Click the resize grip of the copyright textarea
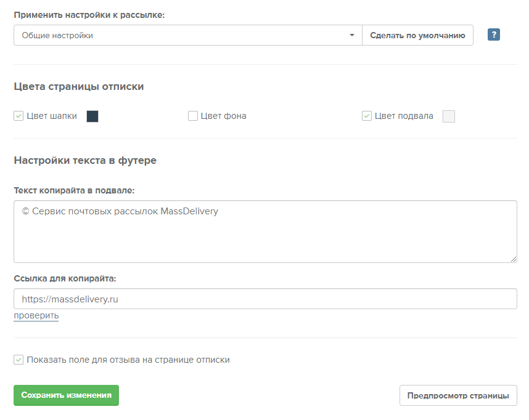 514,258
